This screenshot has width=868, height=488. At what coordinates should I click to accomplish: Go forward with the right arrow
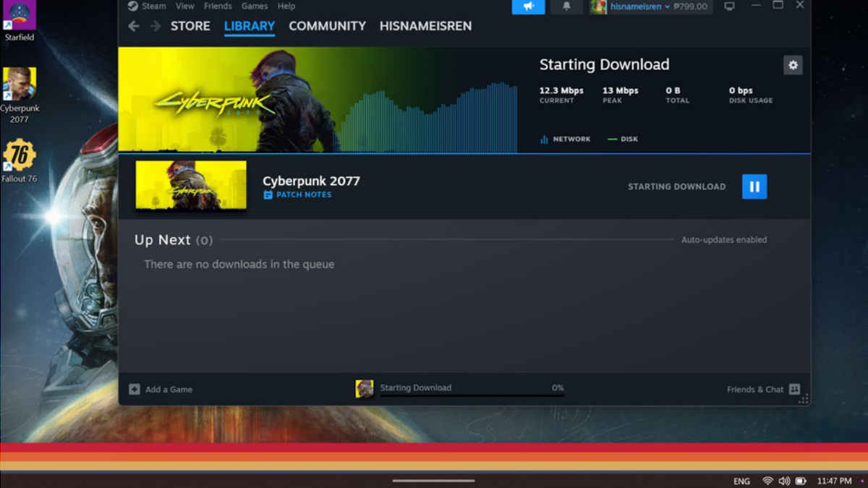point(156,26)
